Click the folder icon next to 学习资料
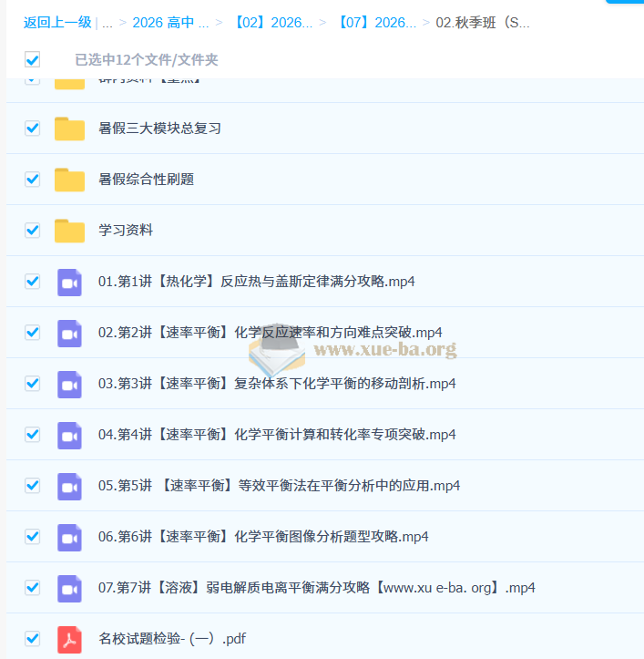The height and width of the screenshot is (659, 644). pyautogui.click(x=69, y=231)
